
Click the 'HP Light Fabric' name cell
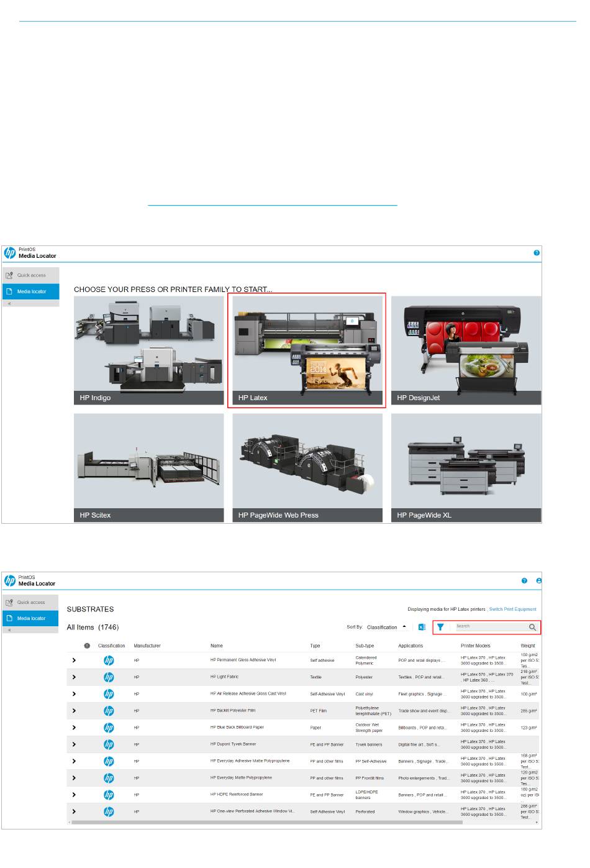(224, 677)
